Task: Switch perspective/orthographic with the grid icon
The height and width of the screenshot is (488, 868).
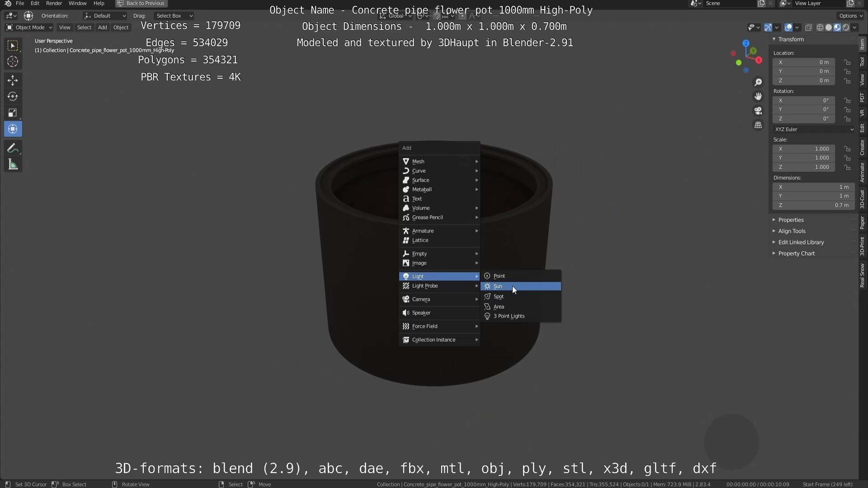Action: click(758, 125)
